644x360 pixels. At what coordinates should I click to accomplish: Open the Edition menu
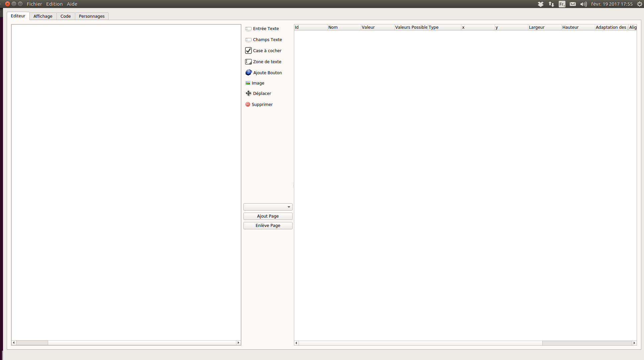pyautogui.click(x=54, y=4)
